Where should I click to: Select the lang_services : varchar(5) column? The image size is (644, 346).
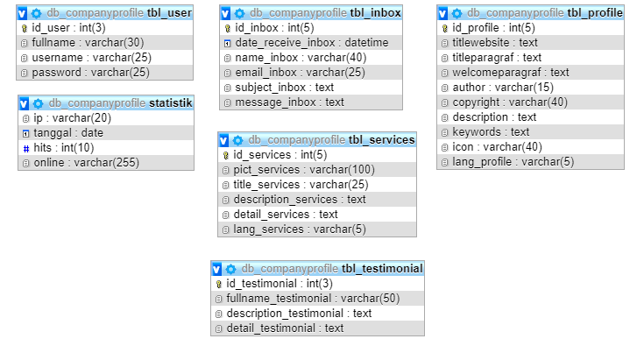coord(317,229)
